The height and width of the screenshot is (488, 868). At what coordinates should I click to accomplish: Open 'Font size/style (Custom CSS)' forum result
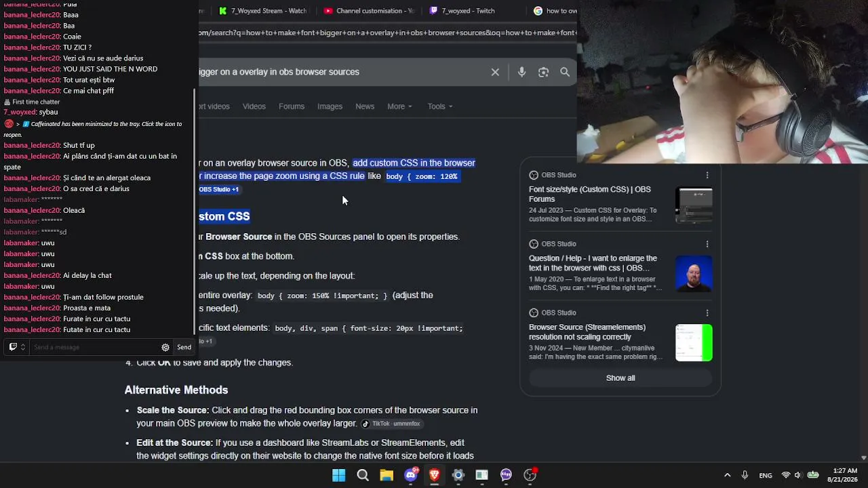589,195
